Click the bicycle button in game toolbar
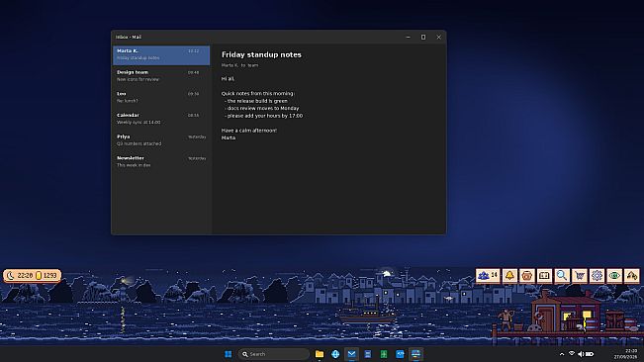Image resolution: width=644 pixels, height=362 pixels. pyautogui.click(x=632, y=275)
